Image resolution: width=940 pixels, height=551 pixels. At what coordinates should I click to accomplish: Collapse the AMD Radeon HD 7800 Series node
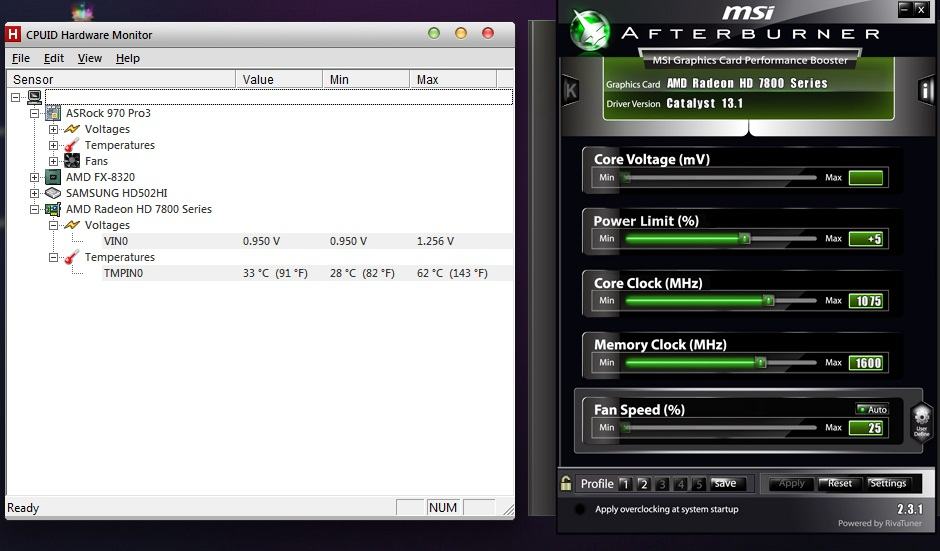(x=34, y=209)
